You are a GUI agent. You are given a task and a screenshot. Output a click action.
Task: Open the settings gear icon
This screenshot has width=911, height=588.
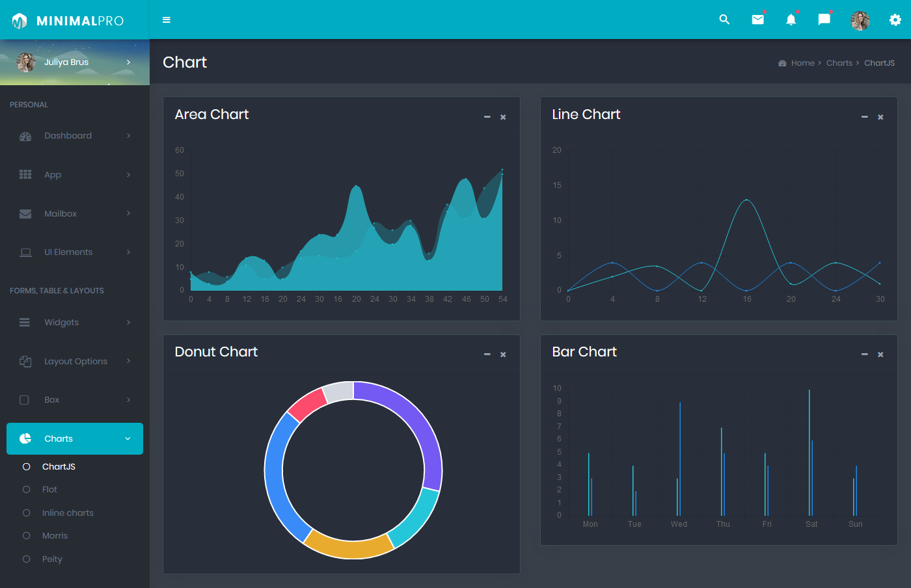click(895, 20)
